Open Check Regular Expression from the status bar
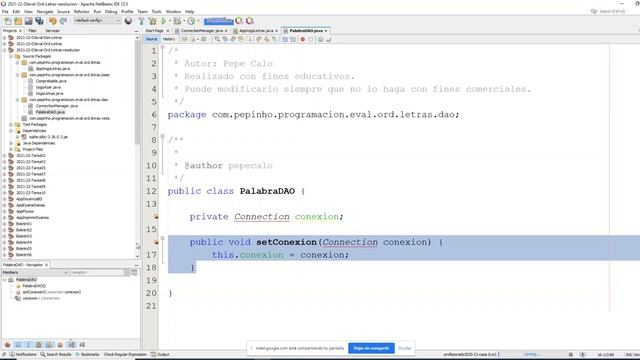 [x=125, y=354]
